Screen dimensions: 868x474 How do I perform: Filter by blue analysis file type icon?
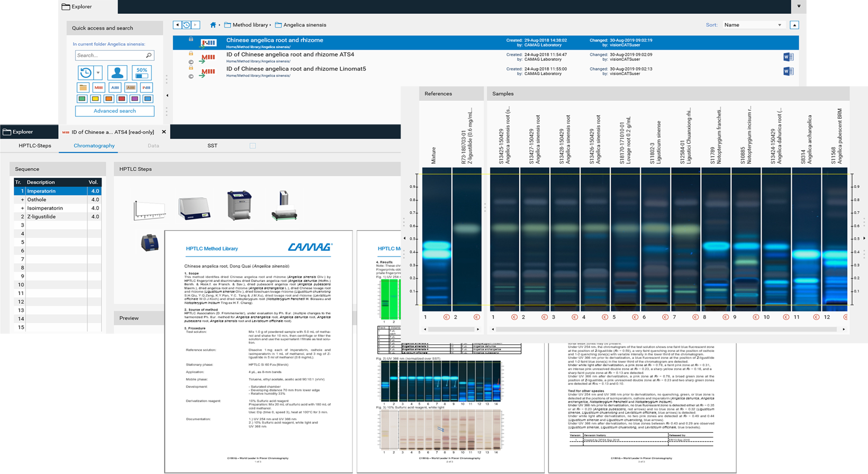115,87
